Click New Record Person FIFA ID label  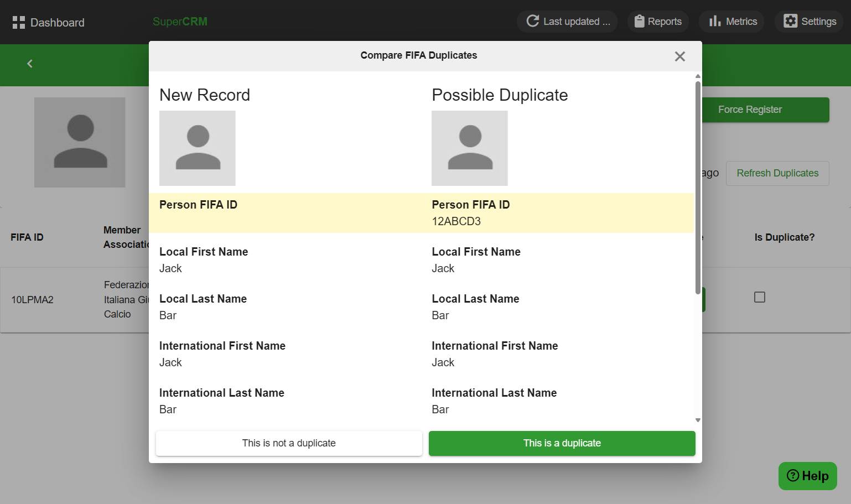pos(198,205)
